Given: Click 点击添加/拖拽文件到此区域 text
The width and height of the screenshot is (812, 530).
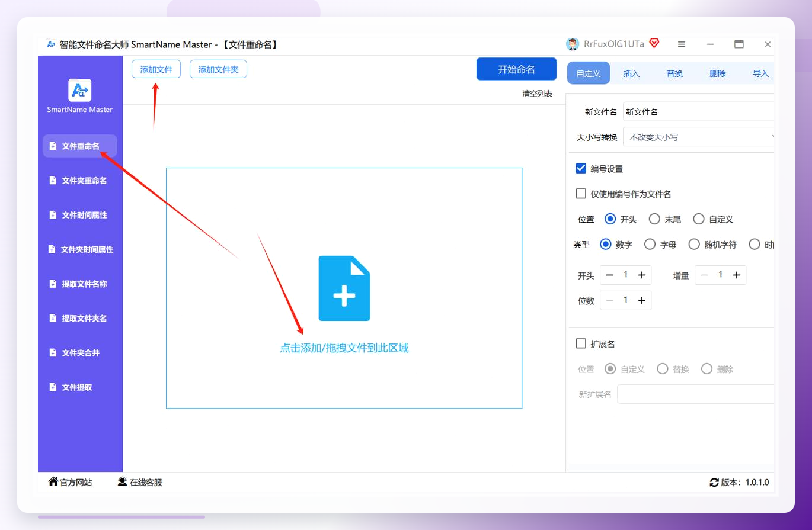Looking at the screenshot, I should pos(344,348).
